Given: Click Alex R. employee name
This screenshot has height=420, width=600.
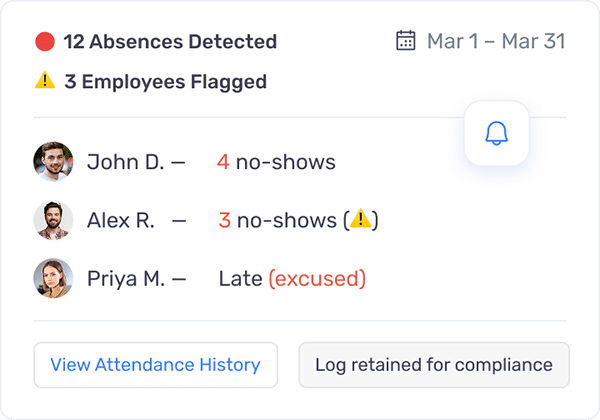Looking at the screenshot, I should coord(121,220).
